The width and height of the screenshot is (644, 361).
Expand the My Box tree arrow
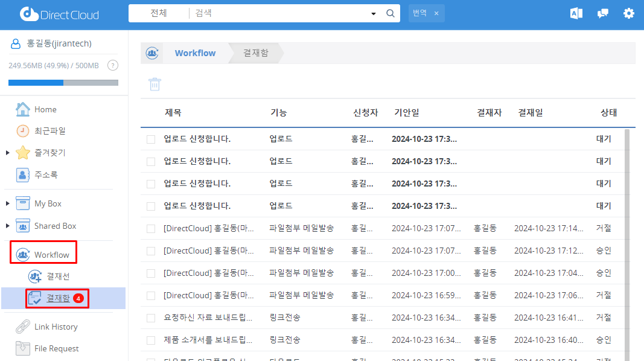click(x=7, y=203)
